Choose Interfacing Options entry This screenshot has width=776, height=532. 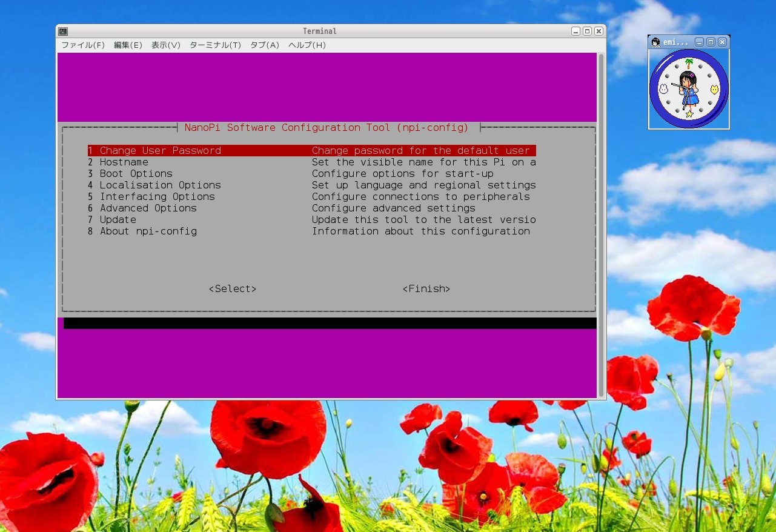[x=157, y=196]
